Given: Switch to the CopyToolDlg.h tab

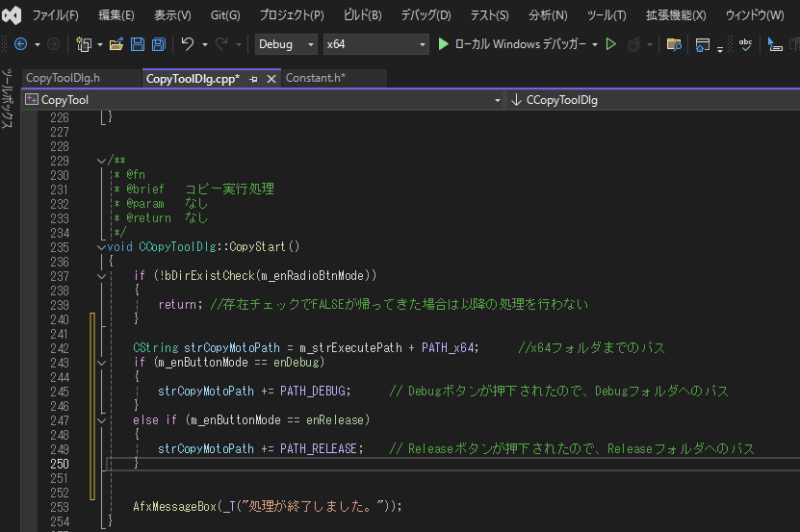Looking at the screenshot, I should [63, 79].
